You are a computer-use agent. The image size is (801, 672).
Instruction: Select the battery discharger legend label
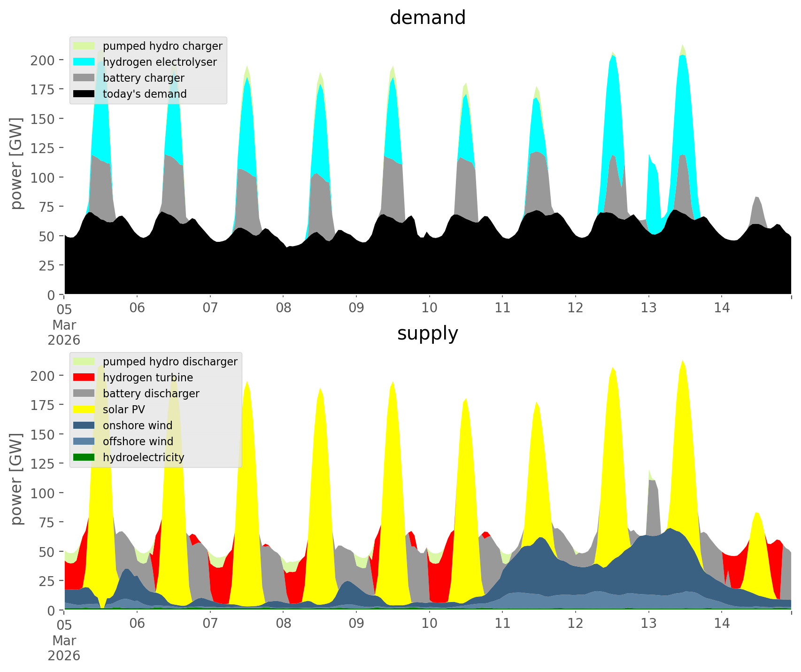151,394
